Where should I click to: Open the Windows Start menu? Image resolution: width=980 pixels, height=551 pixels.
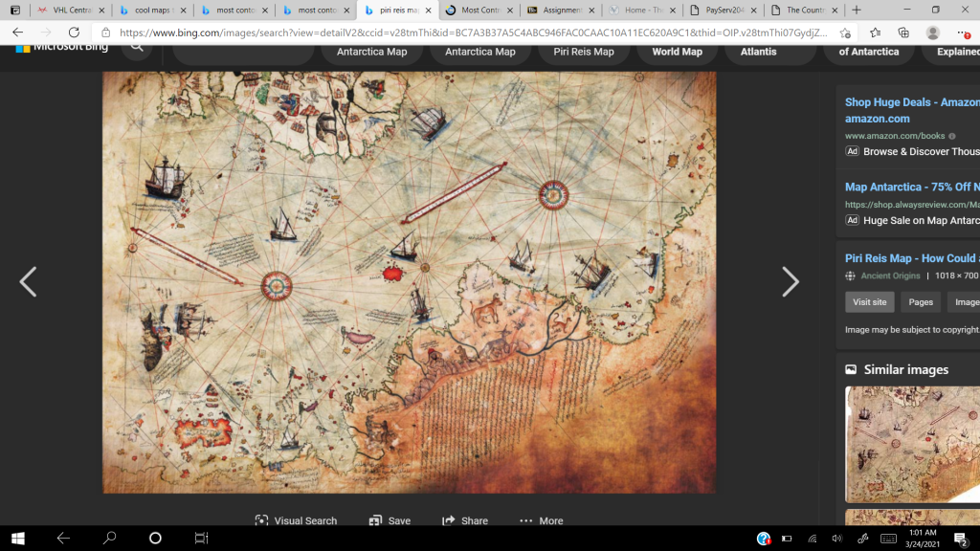pyautogui.click(x=19, y=538)
